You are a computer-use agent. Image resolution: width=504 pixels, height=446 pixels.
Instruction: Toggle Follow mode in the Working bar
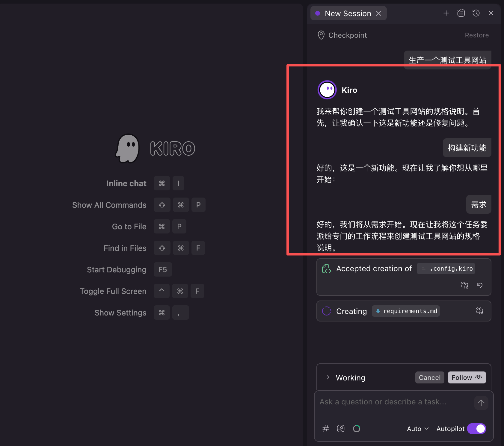pos(466,377)
